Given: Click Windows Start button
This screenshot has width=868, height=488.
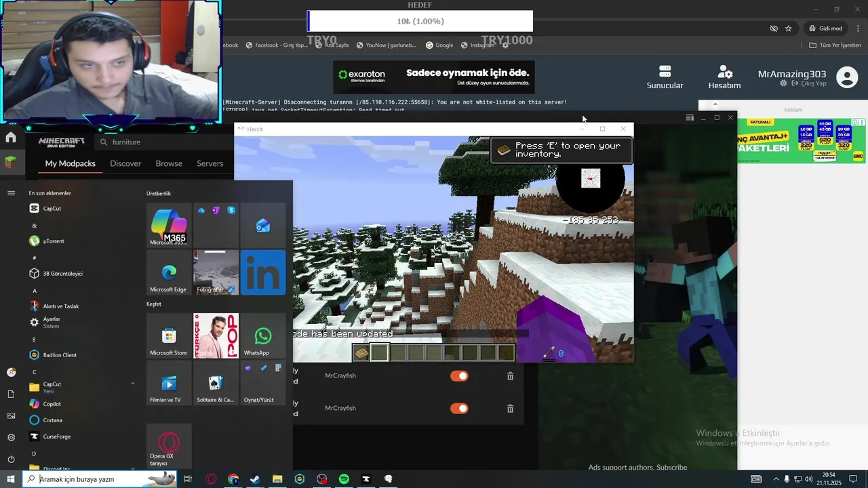Looking at the screenshot, I should pos(11,479).
